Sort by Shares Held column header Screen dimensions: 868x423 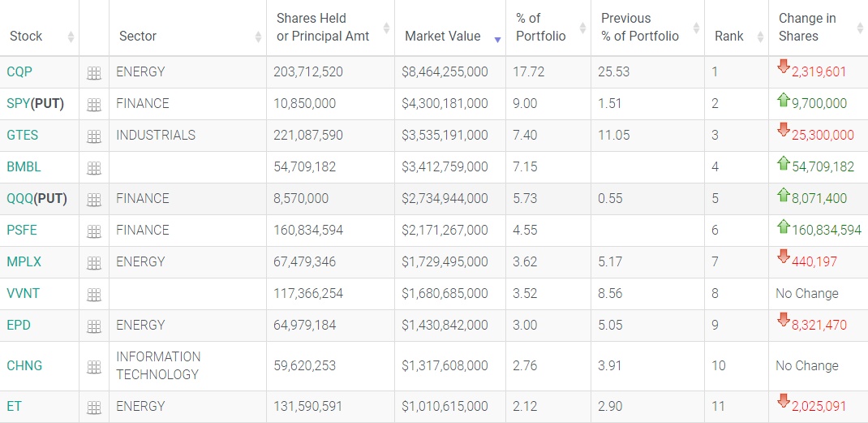coord(323,27)
